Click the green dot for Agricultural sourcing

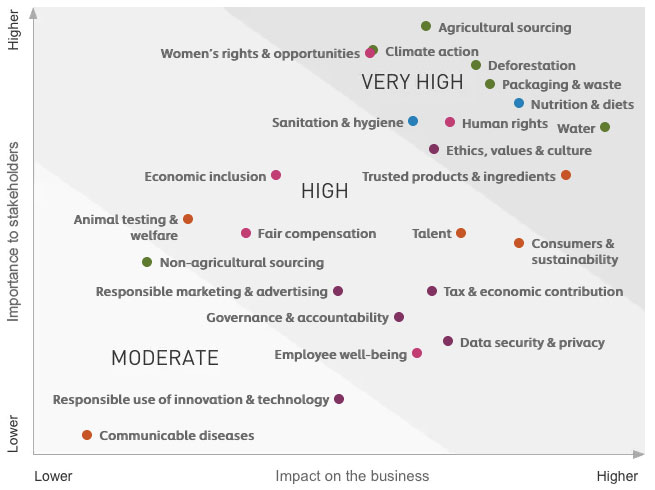[426, 26]
